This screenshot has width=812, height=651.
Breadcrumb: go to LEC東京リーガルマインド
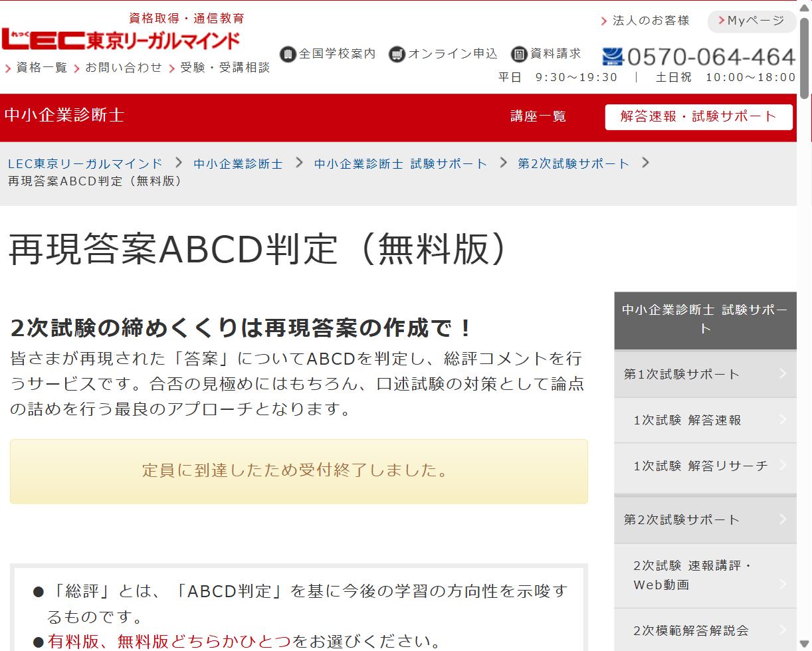[85, 163]
